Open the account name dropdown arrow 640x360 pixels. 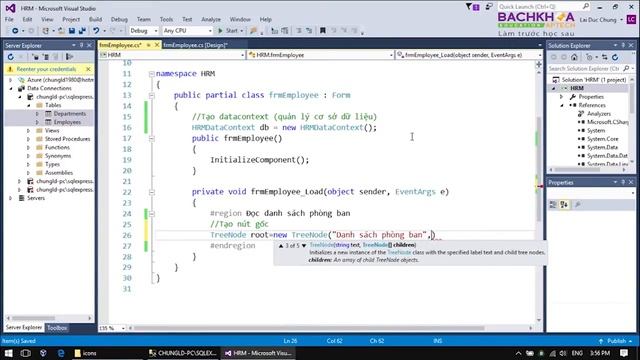(621, 20)
